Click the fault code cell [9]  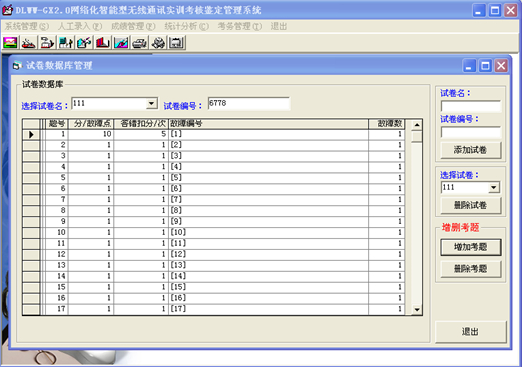tap(269, 222)
